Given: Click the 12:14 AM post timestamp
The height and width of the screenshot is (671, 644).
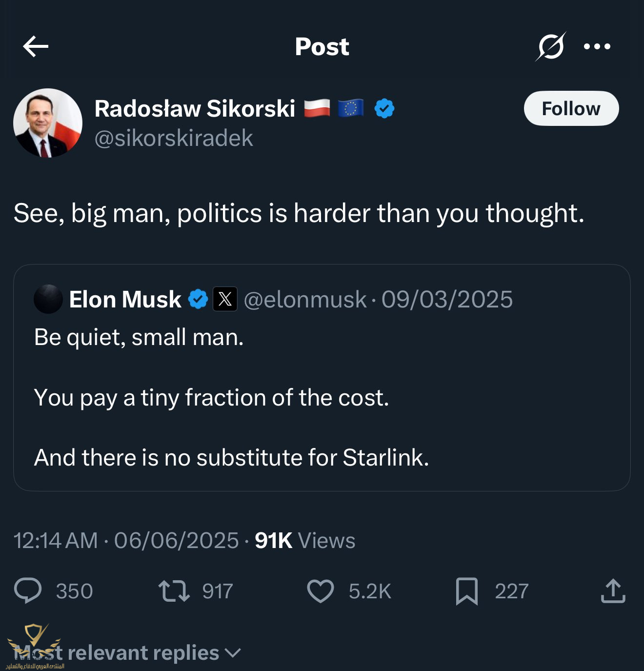Looking at the screenshot, I should click(x=56, y=541).
